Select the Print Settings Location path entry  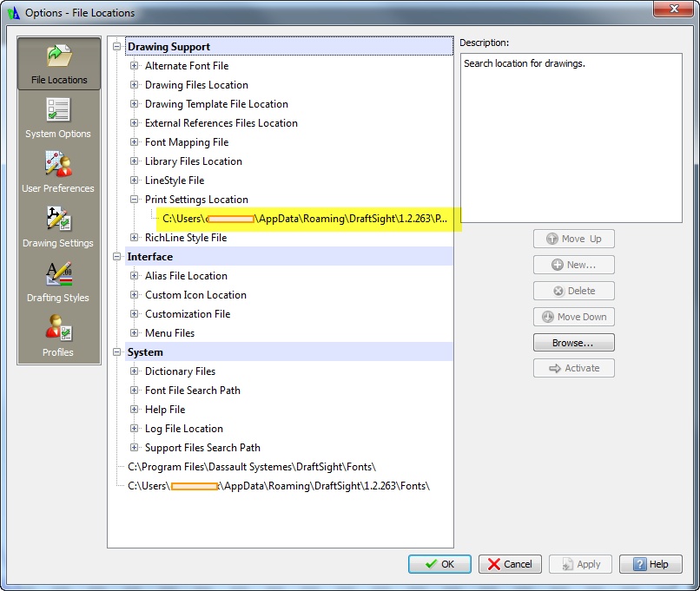pos(305,219)
